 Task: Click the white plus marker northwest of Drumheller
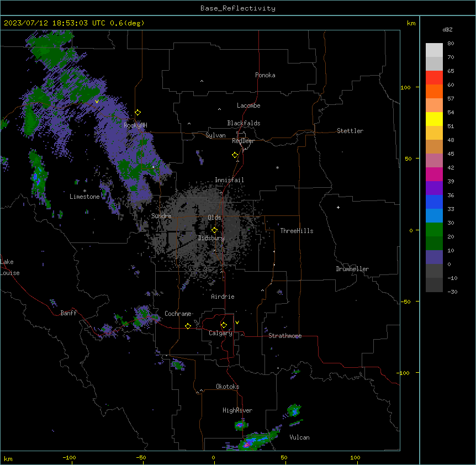pos(338,207)
